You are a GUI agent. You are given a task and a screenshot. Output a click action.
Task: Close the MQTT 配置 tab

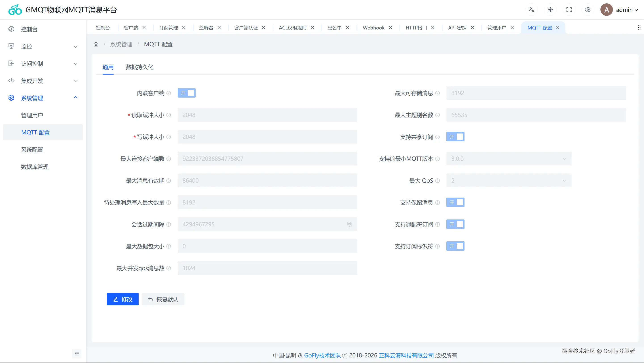click(558, 27)
